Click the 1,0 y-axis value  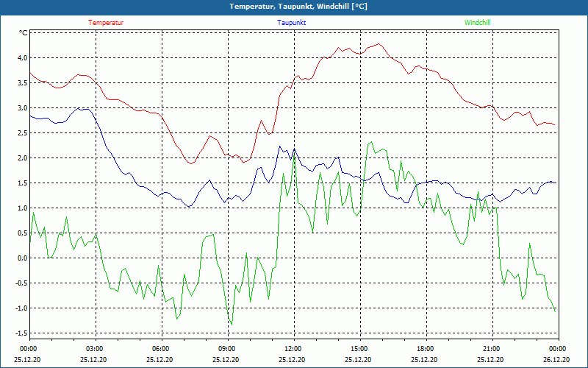coord(22,208)
